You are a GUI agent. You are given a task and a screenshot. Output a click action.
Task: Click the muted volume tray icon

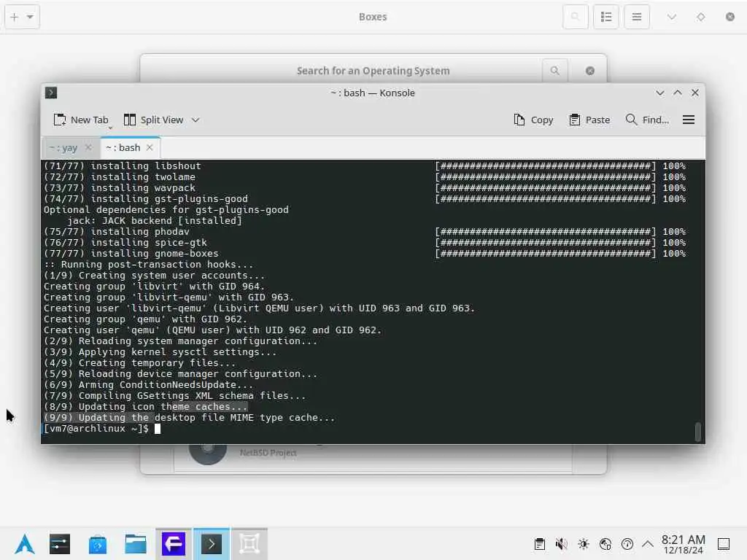[x=561, y=544]
